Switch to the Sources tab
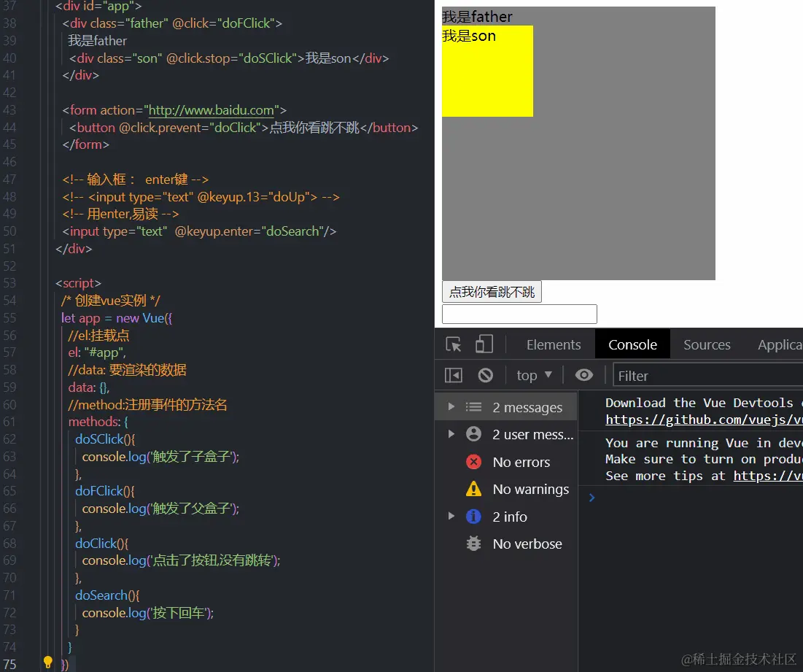Viewport: 803px width, 672px height. 707,344
